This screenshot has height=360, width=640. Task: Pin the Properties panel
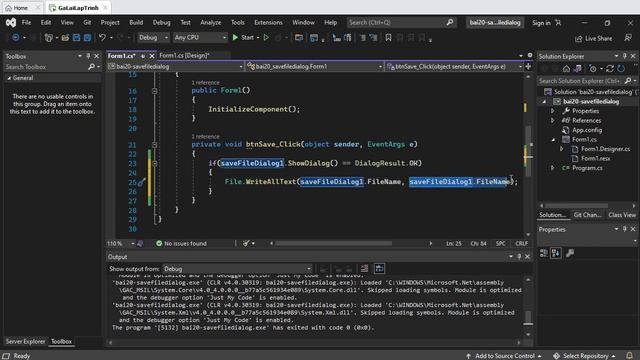[x=624, y=229]
